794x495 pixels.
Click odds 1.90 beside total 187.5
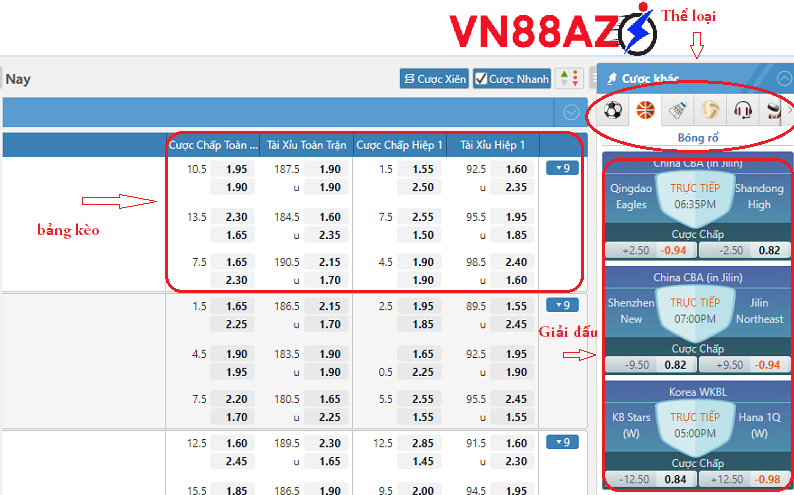(x=326, y=169)
